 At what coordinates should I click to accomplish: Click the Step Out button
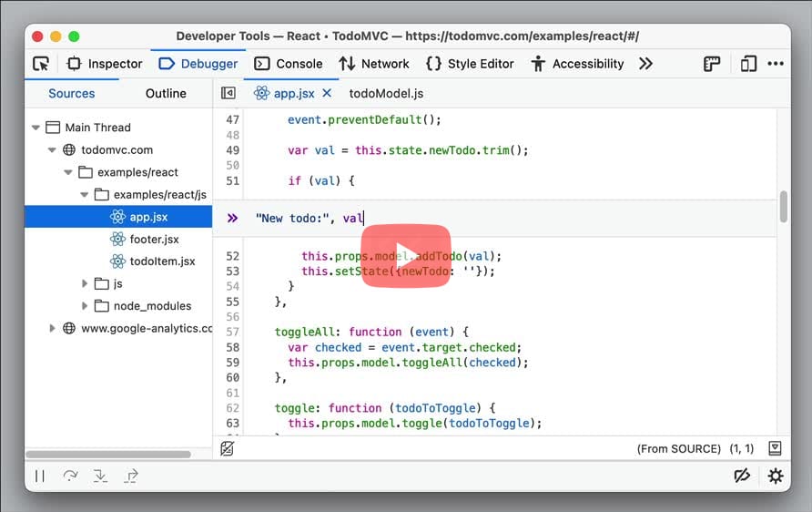[x=131, y=476]
